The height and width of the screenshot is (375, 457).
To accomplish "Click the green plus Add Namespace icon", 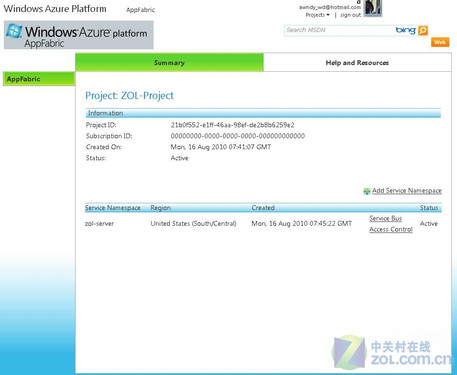I will pyautogui.click(x=367, y=191).
